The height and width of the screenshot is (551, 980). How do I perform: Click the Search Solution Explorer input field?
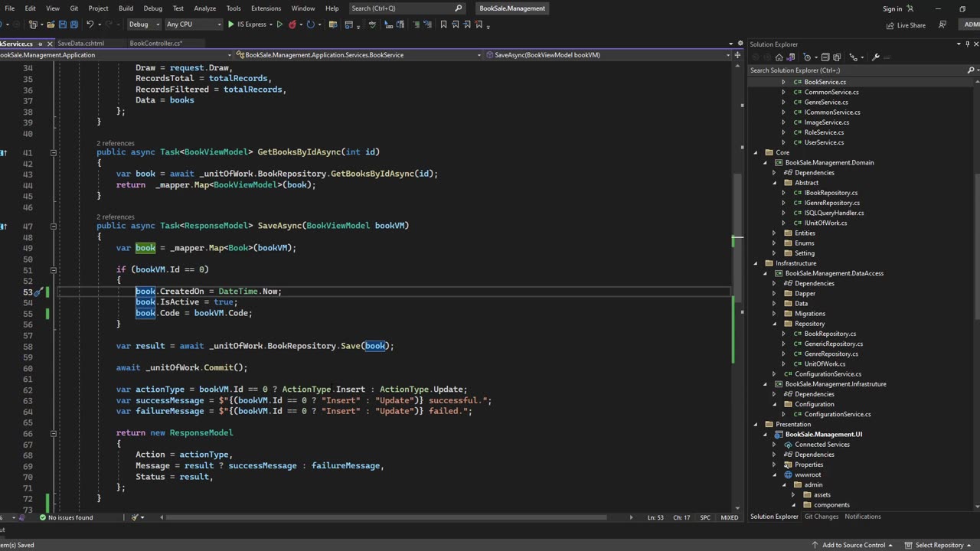[x=856, y=70]
